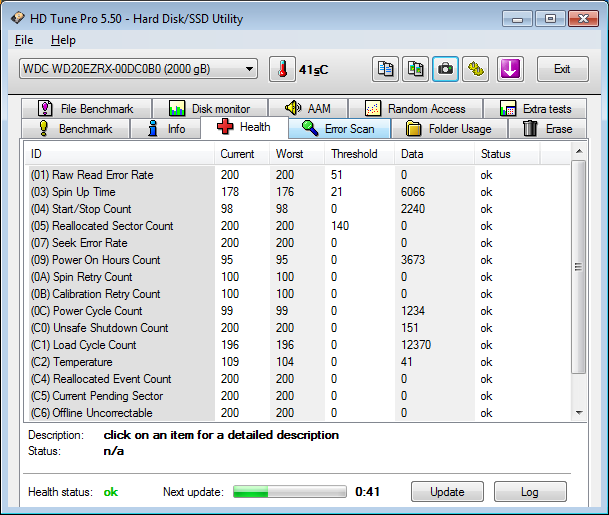Save screenshot using camera icon
The image size is (609, 515).
(x=445, y=69)
